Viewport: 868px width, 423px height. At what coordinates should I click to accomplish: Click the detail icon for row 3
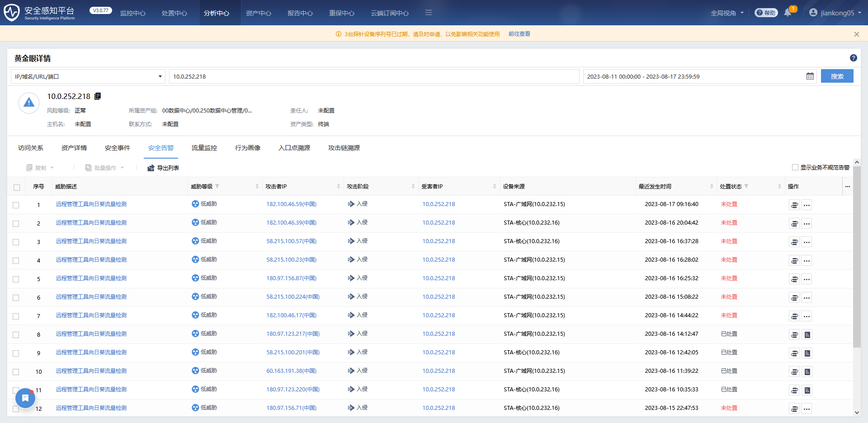[x=794, y=242]
